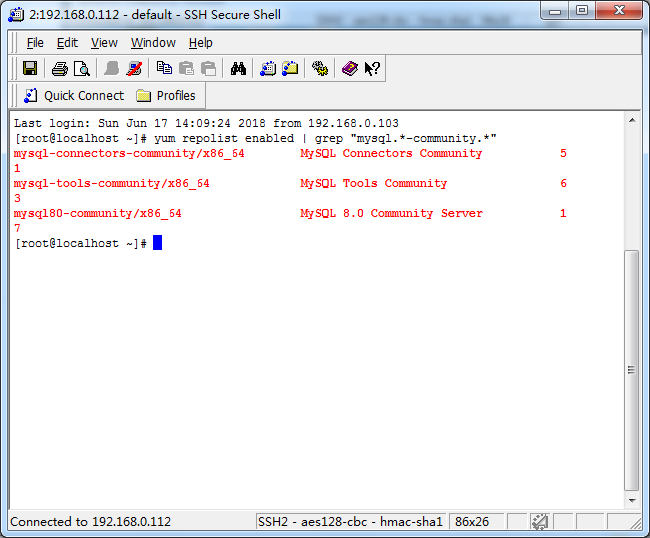Click the '86x26' terminal size status
The image size is (650, 538).
click(472, 522)
